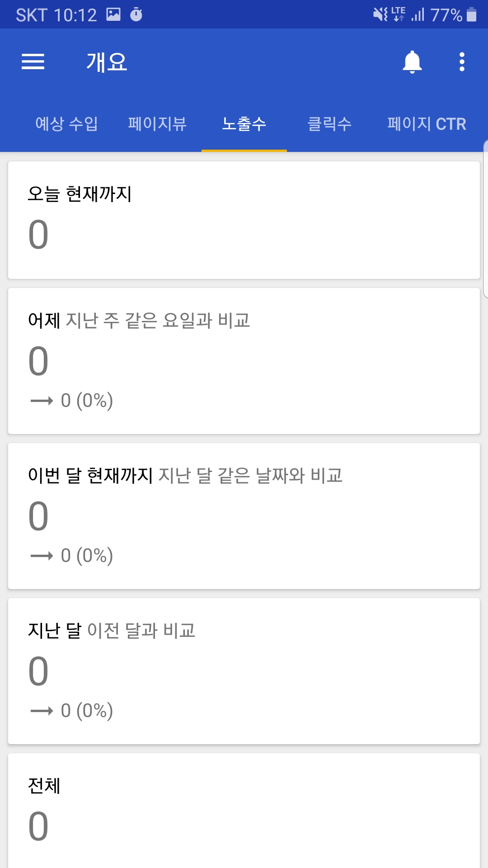Switch to the 페이지 CTR tab
Image resolution: width=488 pixels, height=868 pixels.
tap(427, 123)
